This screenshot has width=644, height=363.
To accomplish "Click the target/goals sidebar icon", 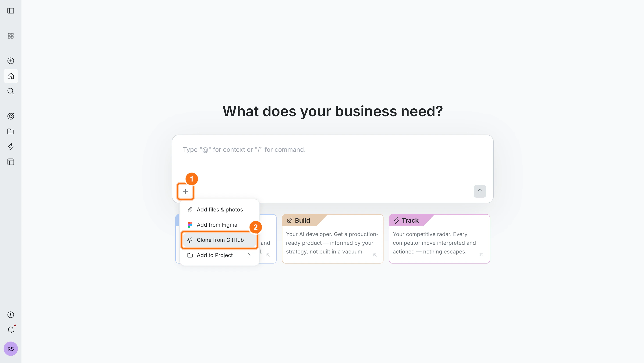I will click(x=11, y=116).
